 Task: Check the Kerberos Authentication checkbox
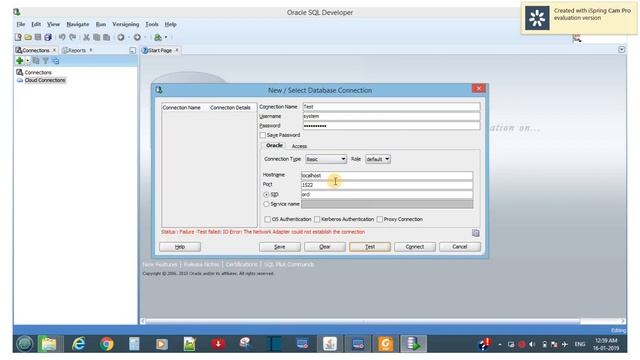[x=317, y=220]
